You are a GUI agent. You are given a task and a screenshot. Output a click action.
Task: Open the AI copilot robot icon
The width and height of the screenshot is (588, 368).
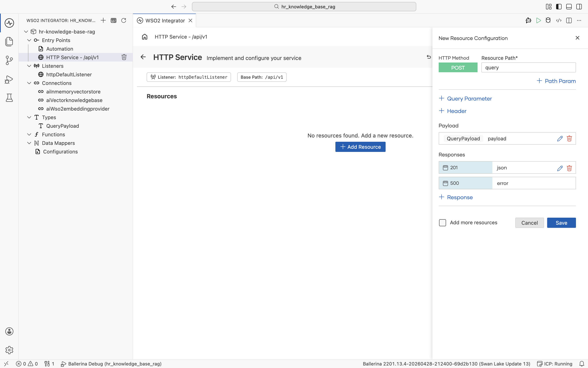[528, 20]
